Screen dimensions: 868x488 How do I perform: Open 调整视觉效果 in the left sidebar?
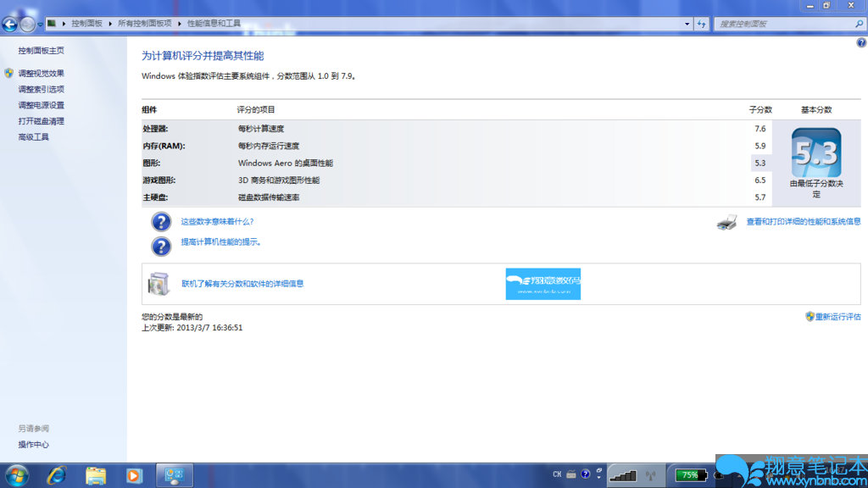41,74
